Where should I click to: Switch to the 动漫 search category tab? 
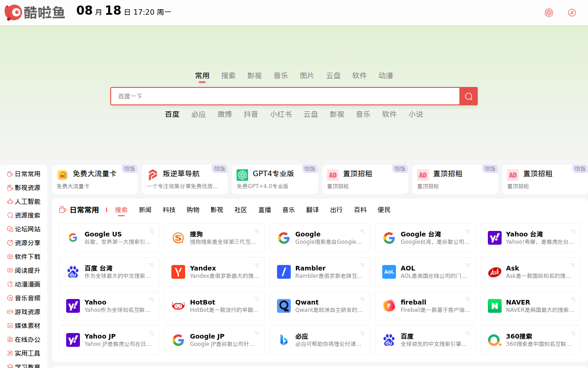[x=386, y=75]
